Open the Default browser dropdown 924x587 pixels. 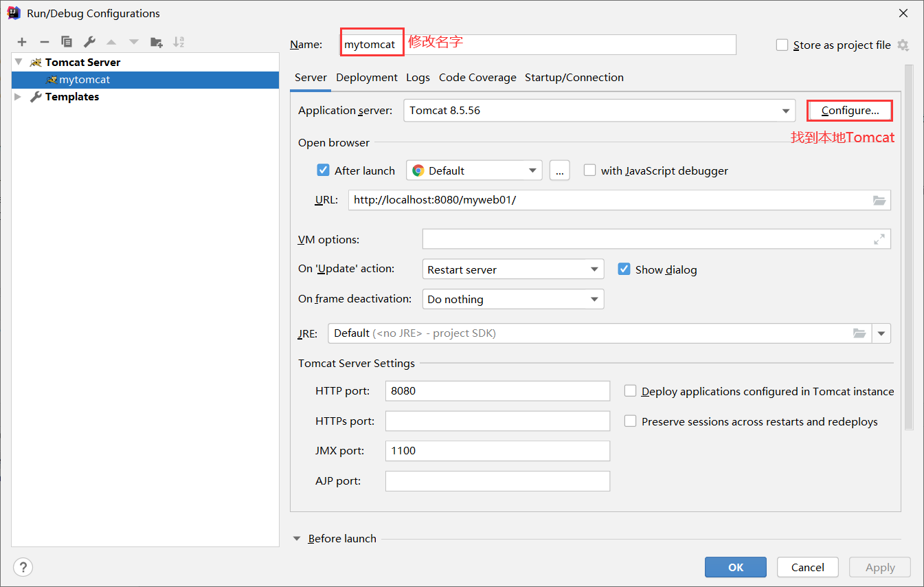[474, 170]
